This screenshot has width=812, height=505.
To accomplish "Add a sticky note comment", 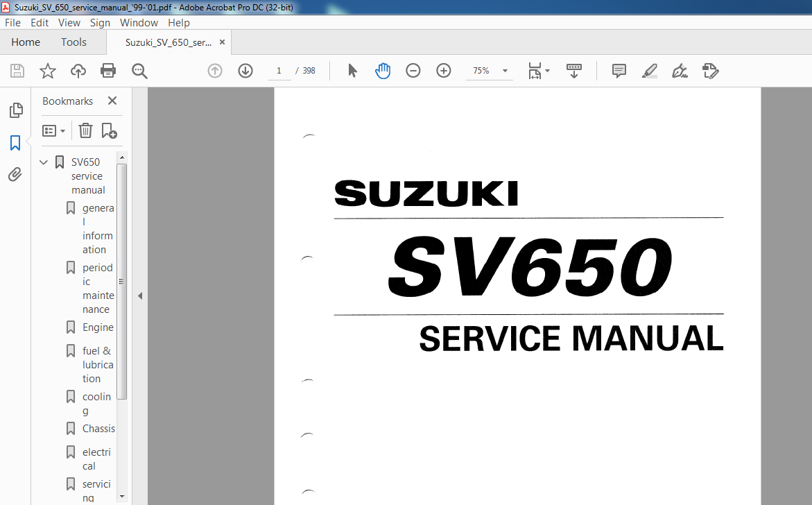I will [x=619, y=71].
